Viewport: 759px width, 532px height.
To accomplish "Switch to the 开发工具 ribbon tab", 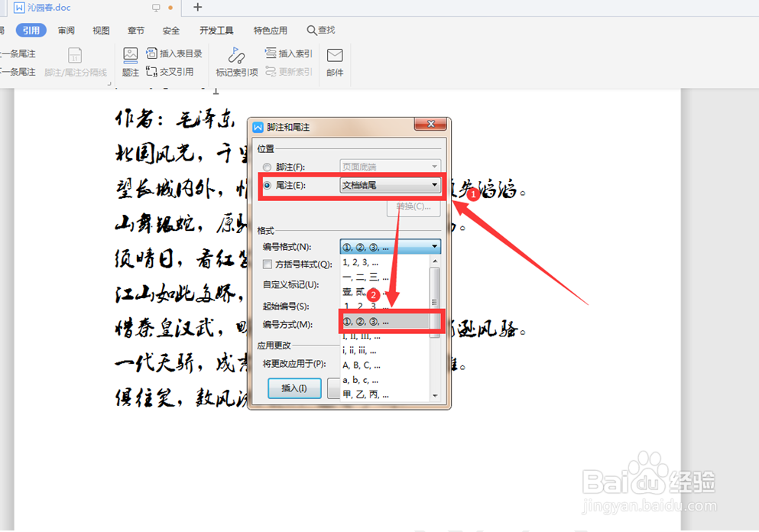I will (216, 31).
